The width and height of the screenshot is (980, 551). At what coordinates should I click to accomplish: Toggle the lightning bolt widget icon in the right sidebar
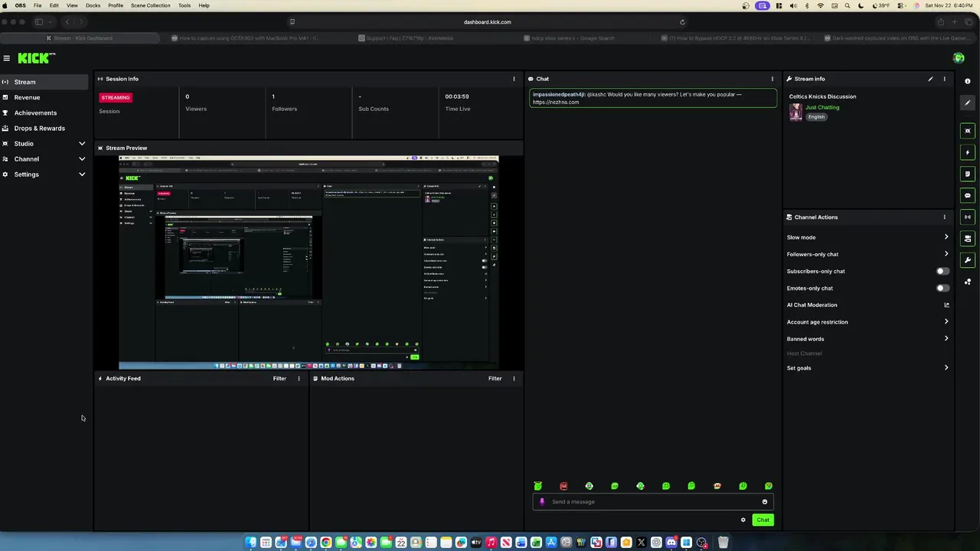click(x=968, y=152)
